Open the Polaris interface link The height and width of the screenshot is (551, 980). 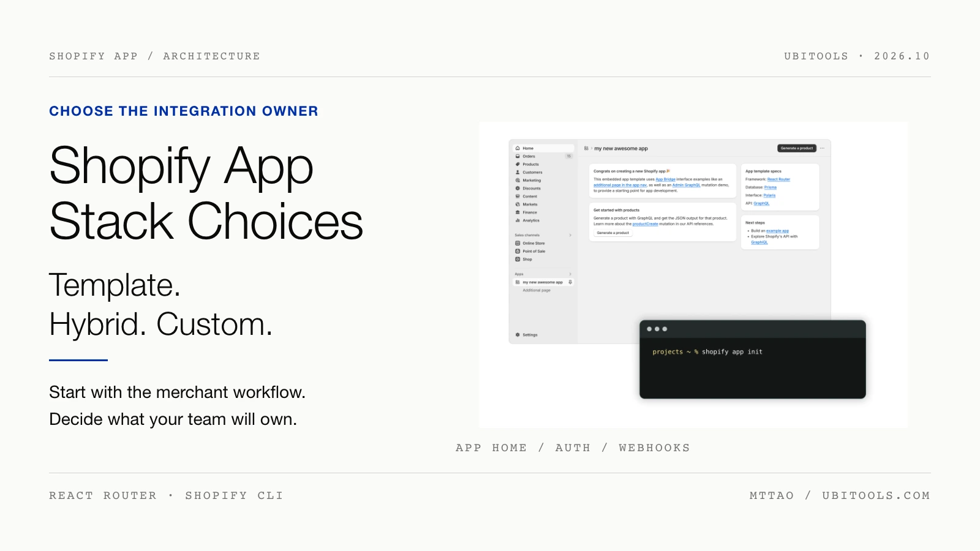point(769,195)
